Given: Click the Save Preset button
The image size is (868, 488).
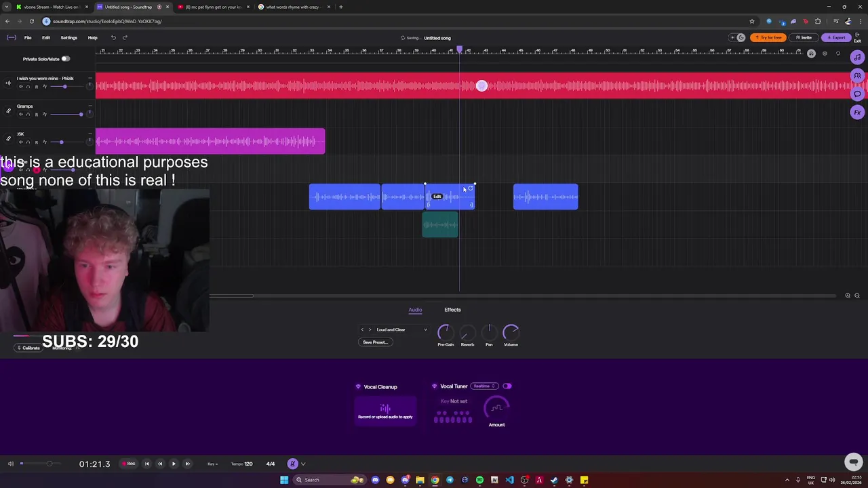Looking at the screenshot, I should click(374, 342).
